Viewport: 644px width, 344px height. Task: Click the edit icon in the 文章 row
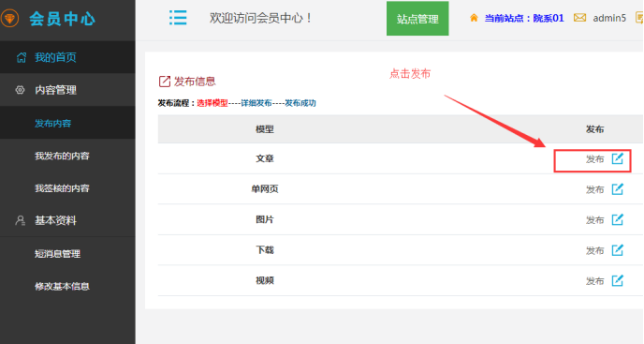(617, 158)
